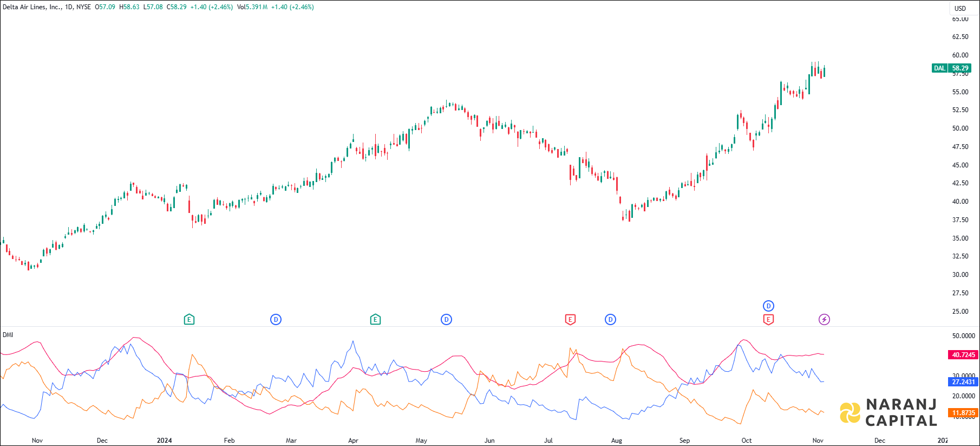Image resolution: width=980 pixels, height=446 pixels.
Task: Click the 55.00 price axis label
Action: (x=960, y=92)
